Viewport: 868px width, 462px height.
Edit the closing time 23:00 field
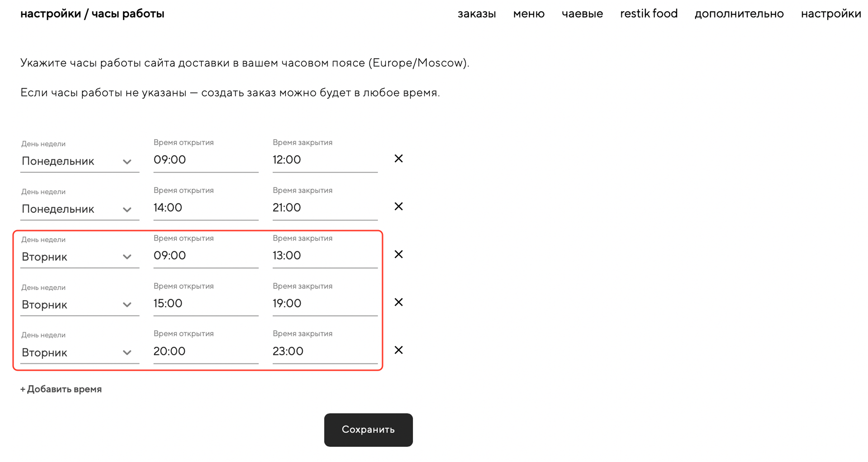click(325, 352)
